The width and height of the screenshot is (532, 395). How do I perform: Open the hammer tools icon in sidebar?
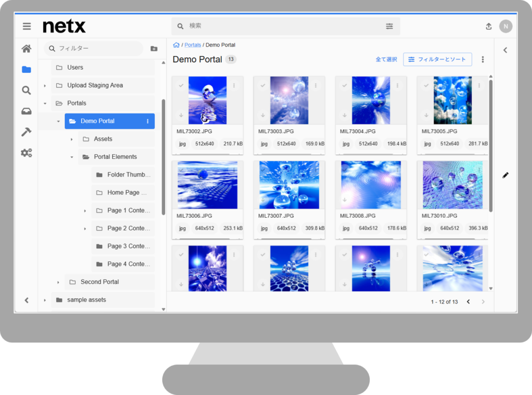[26, 132]
